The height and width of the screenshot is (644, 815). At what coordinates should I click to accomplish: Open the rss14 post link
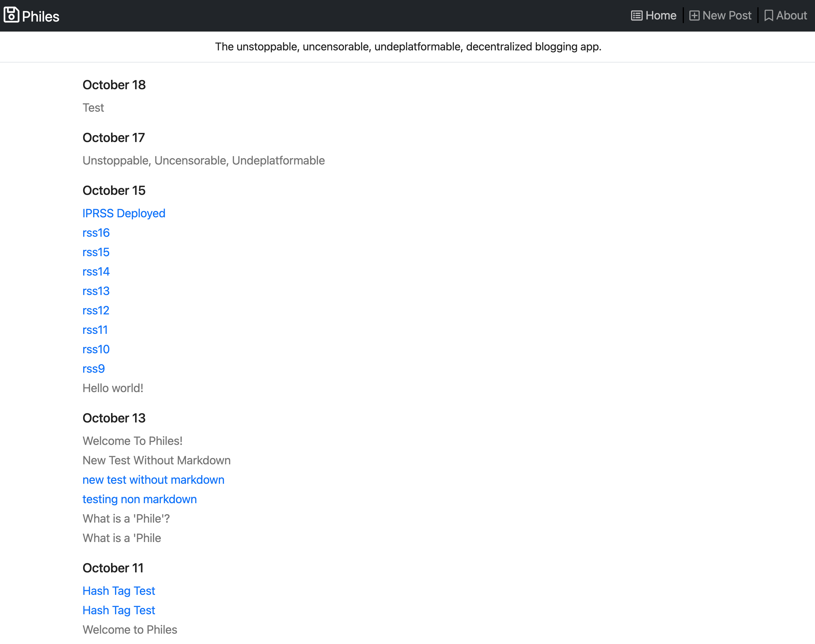click(96, 272)
